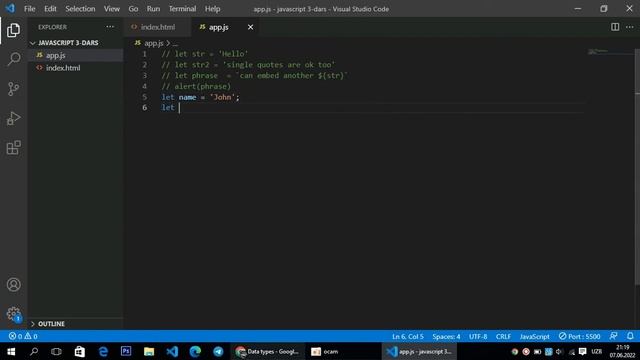Open the Manage gear icon
This screenshot has width=640, height=360.
13,314
